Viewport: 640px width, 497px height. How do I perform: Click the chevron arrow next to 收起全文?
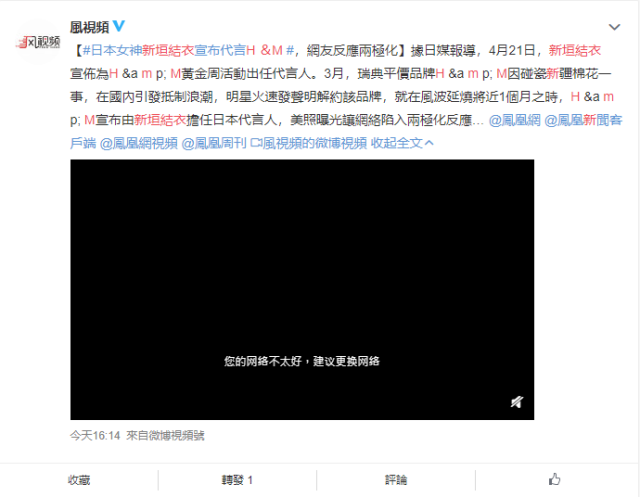pos(430,143)
